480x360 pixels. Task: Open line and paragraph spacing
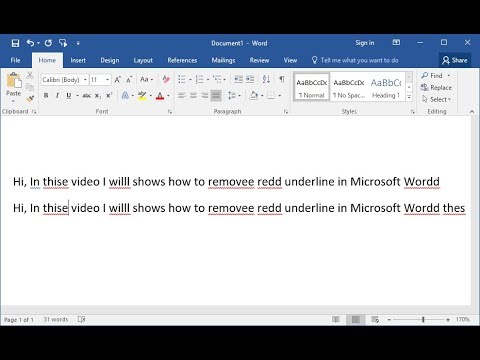[234, 96]
